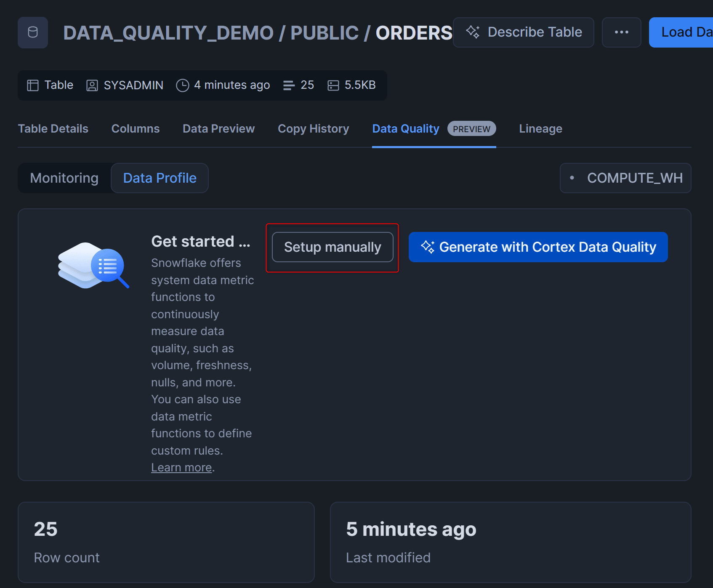Click Generate with Cortex Data Quality
The width and height of the screenshot is (713, 588).
point(538,247)
